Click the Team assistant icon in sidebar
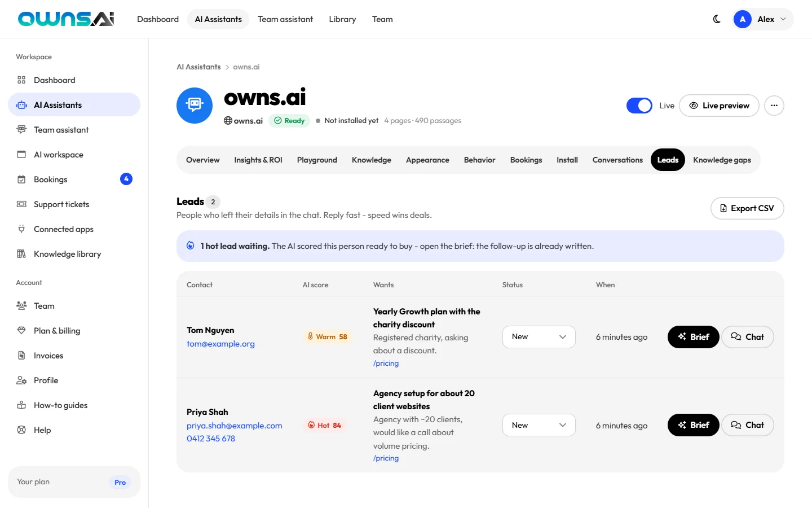812x508 pixels. point(21,130)
